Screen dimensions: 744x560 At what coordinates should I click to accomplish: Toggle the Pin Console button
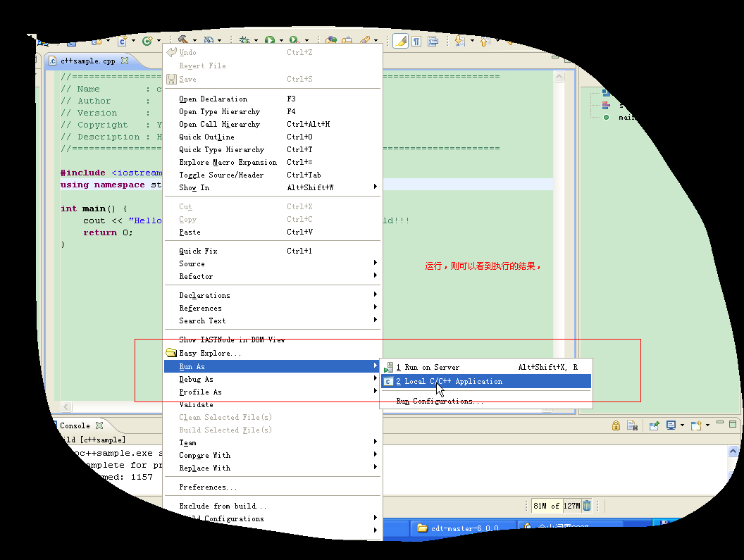pos(654,425)
